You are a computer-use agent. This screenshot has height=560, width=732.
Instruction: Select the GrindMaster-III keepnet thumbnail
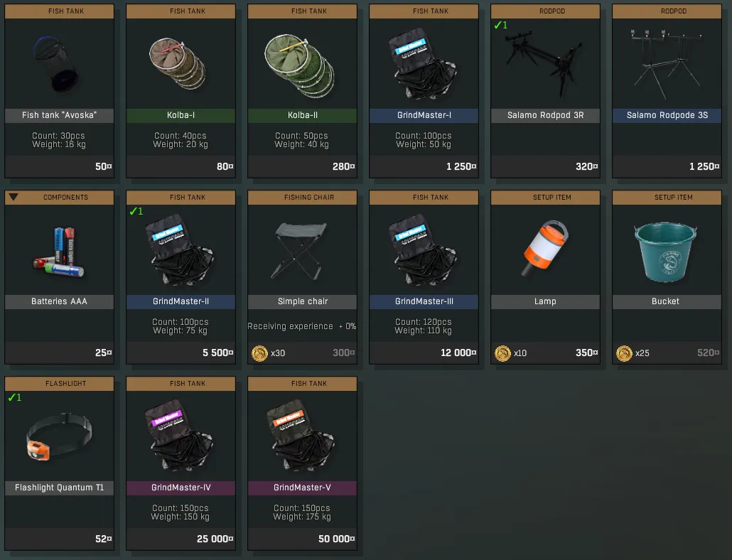(423, 250)
